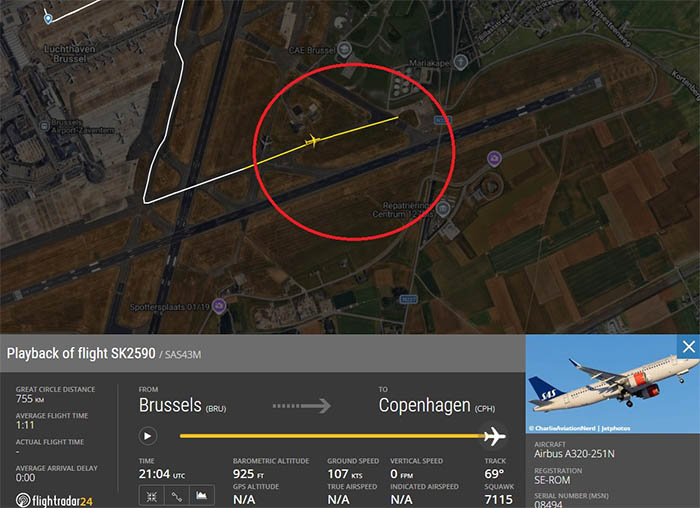Play the flight playback
Image resolution: width=700 pixels, height=508 pixels.
(147, 436)
